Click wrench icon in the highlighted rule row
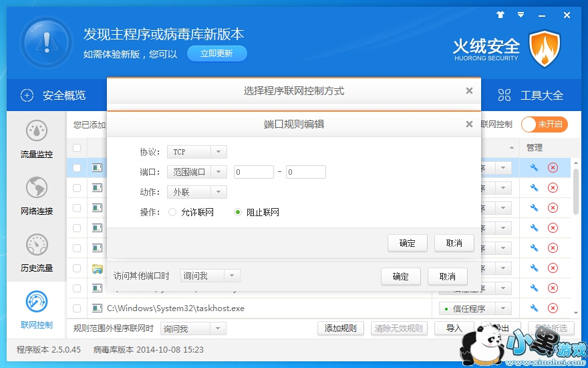This screenshot has width=588, height=368. point(534,167)
